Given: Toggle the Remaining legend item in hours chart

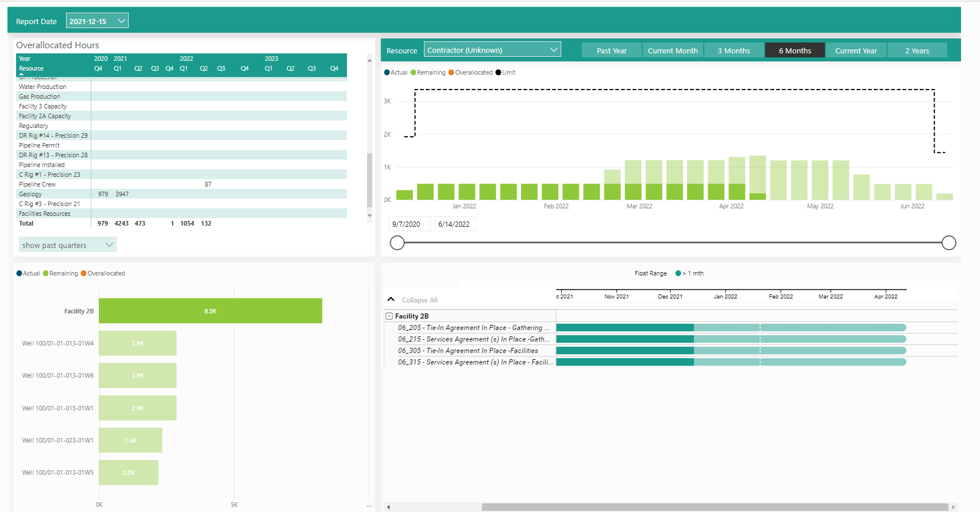Looking at the screenshot, I should (428, 72).
